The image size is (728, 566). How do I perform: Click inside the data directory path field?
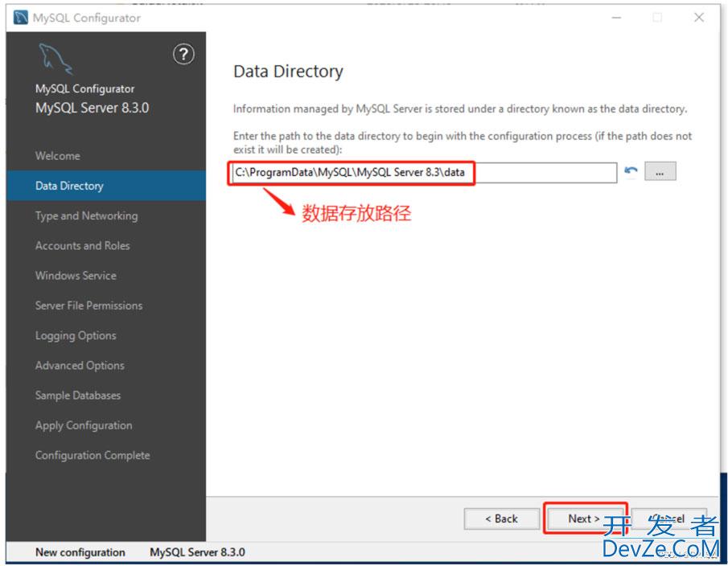[x=424, y=173]
